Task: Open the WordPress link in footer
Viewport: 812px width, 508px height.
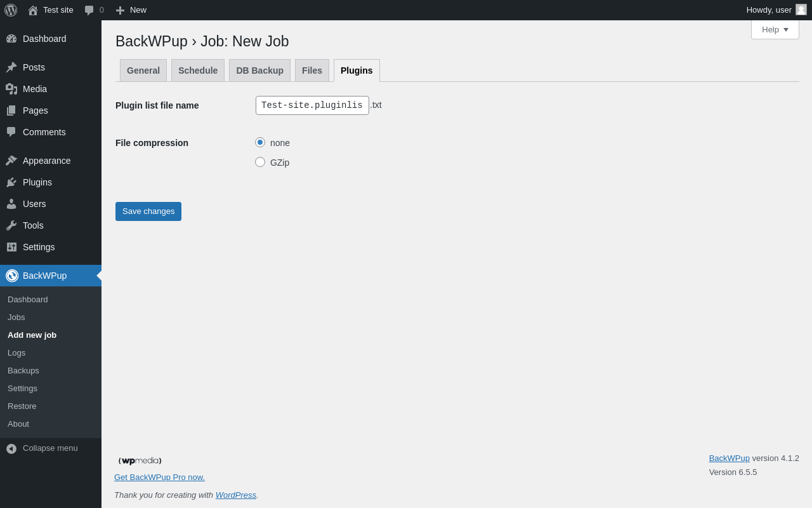Action: tap(236, 495)
